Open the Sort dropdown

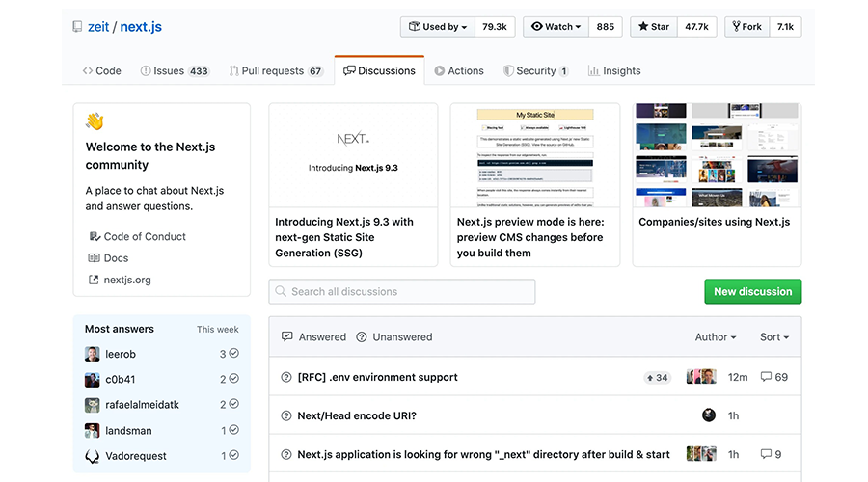pyautogui.click(x=773, y=337)
